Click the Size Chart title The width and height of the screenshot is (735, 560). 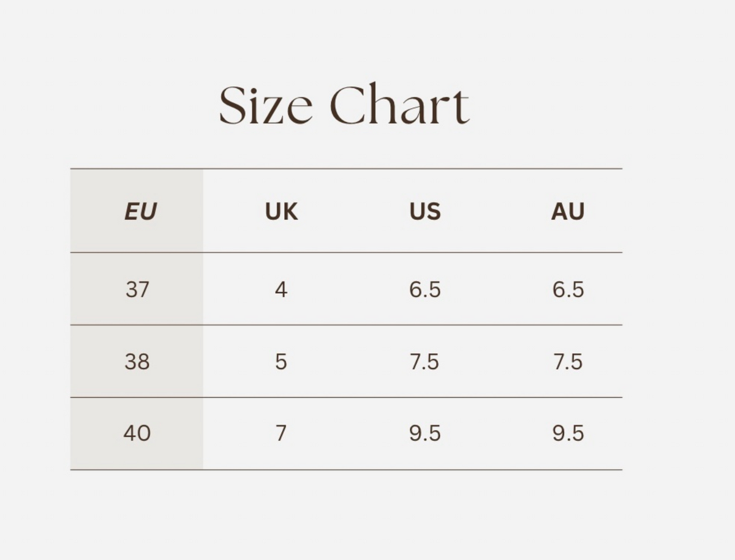[x=344, y=106]
